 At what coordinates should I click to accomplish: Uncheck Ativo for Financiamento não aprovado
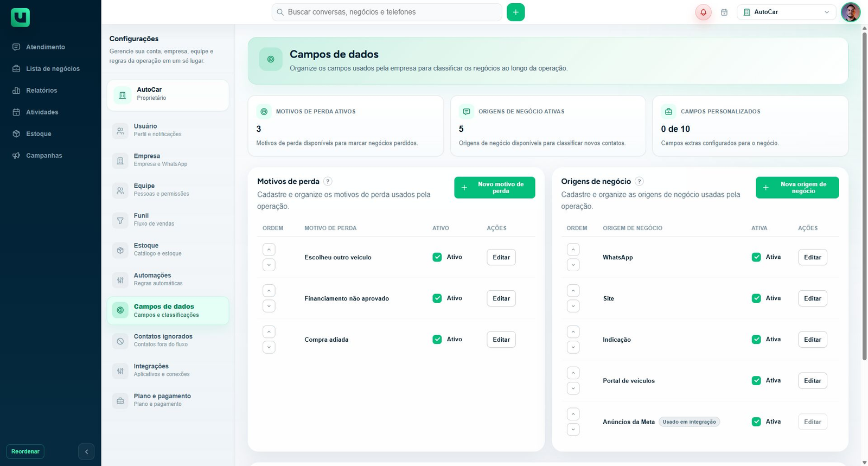coord(437,298)
